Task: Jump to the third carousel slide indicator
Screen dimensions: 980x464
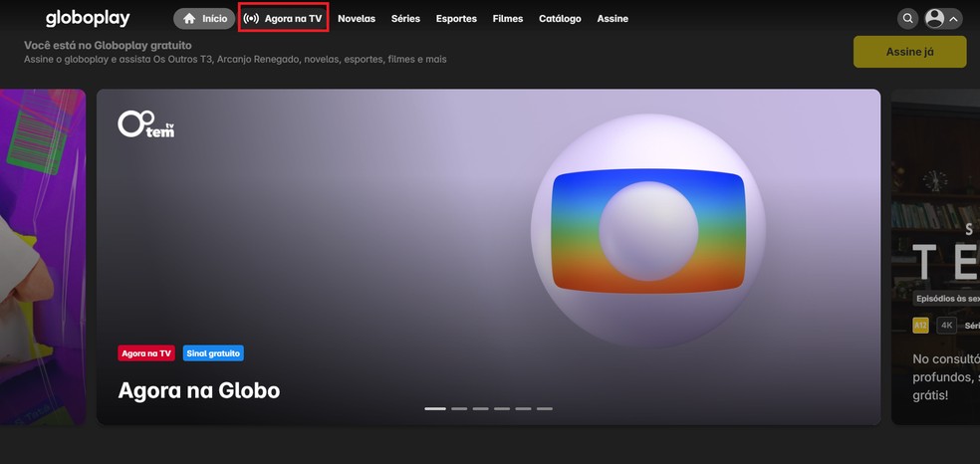Action: point(481,408)
